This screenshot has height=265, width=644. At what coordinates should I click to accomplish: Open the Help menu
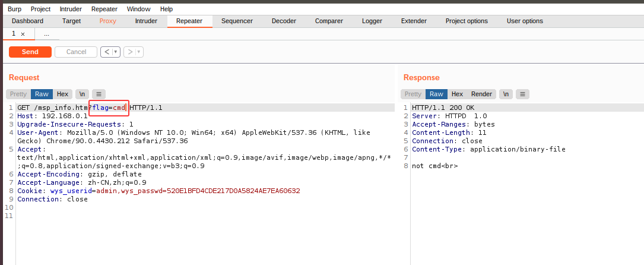click(166, 9)
